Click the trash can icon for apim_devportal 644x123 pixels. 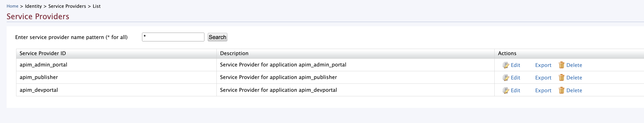[x=561, y=90]
